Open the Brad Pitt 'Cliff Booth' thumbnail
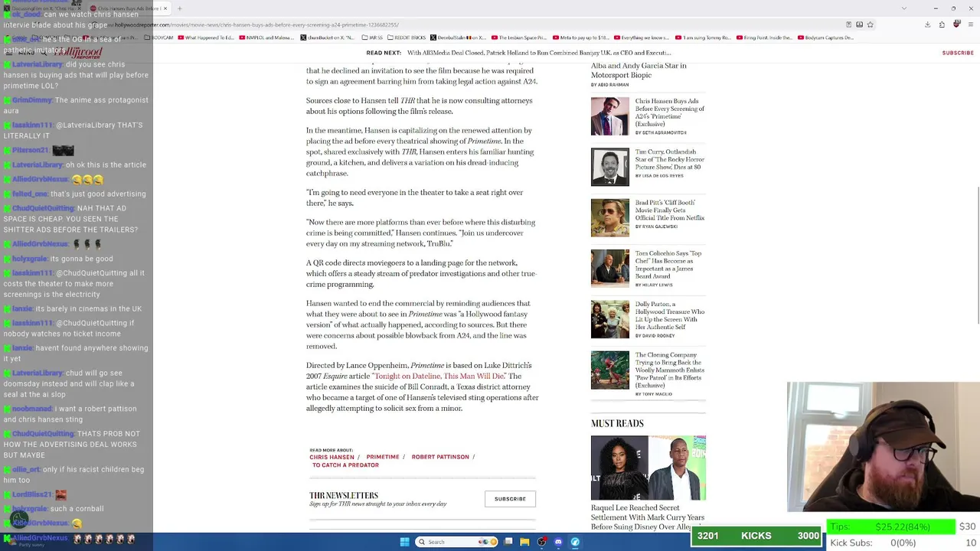Viewport: 980px width, 551px height. click(x=610, y=217)
